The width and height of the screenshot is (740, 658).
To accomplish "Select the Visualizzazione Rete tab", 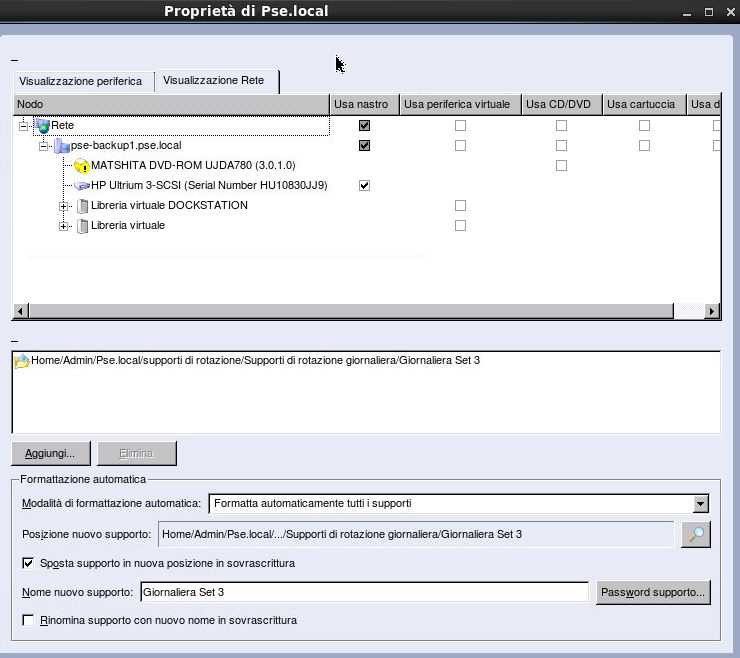I will click(x=214, y=81).
